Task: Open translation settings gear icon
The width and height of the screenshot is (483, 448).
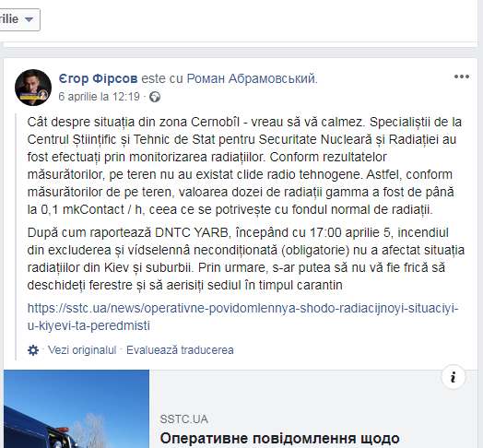Action: [33, 350]
